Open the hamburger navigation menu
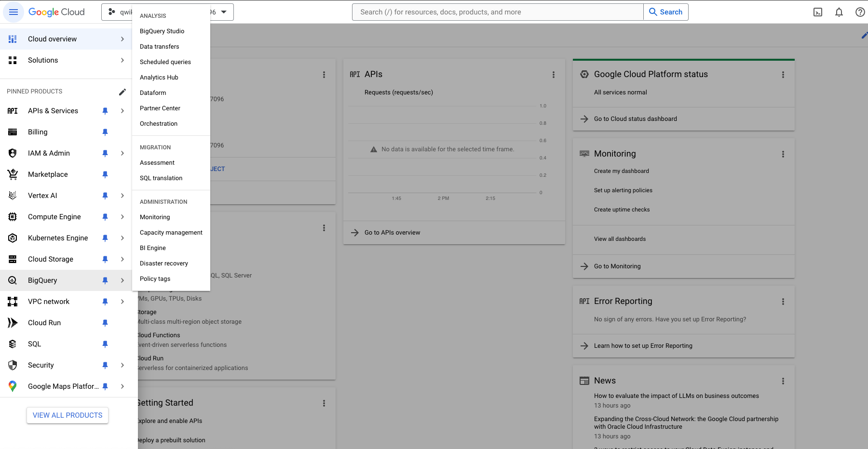This screenshot has width=868, height=449. [x=13, y=12]
